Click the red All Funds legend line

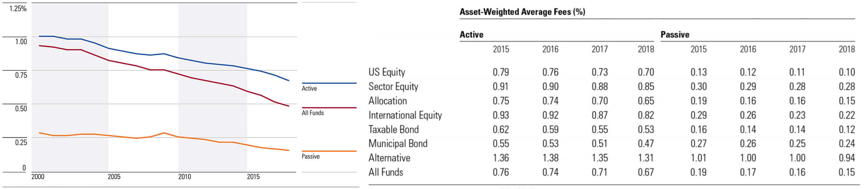click(329, 108)
